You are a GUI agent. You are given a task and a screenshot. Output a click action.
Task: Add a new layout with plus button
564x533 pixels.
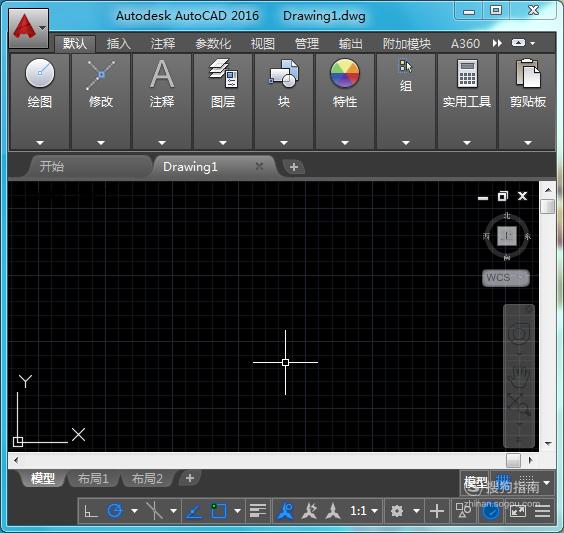tap(190, 478)
